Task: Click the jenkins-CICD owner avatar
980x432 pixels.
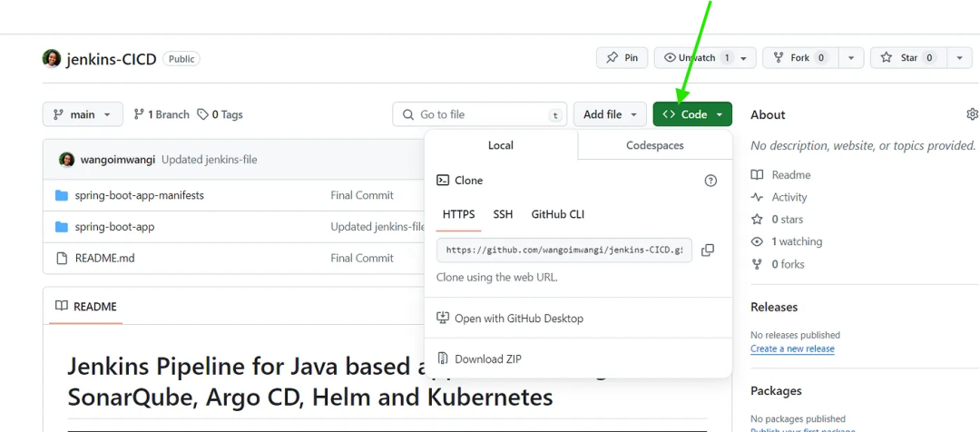Action: [51, 59]
